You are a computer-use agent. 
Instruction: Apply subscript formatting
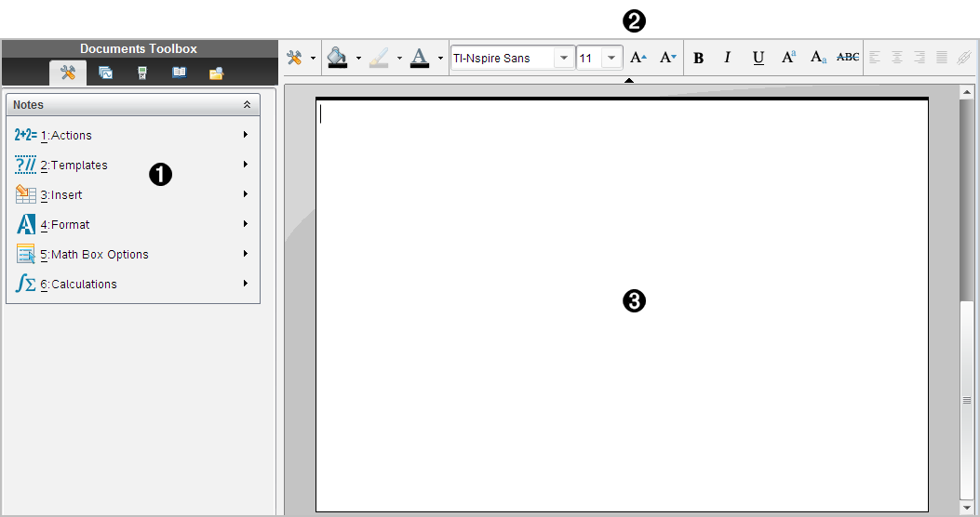pyautogui.click(x=818, y=58)
